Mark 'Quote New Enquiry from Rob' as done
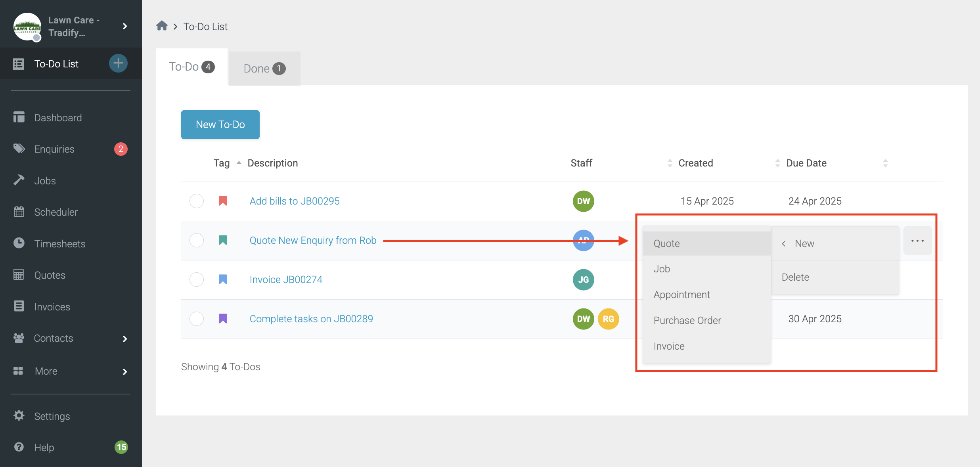The height and width of the screenshot is (467, 980). (197, 240)
